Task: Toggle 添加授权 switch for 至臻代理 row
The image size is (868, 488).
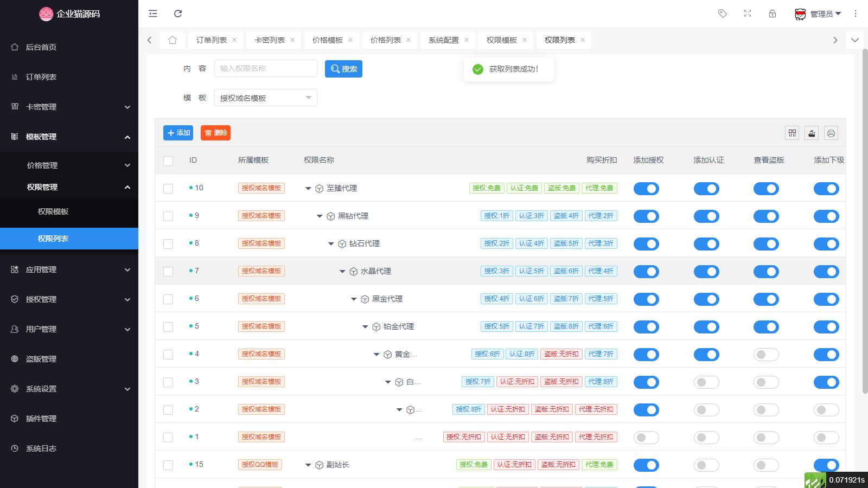Action: tap(646, 189)
